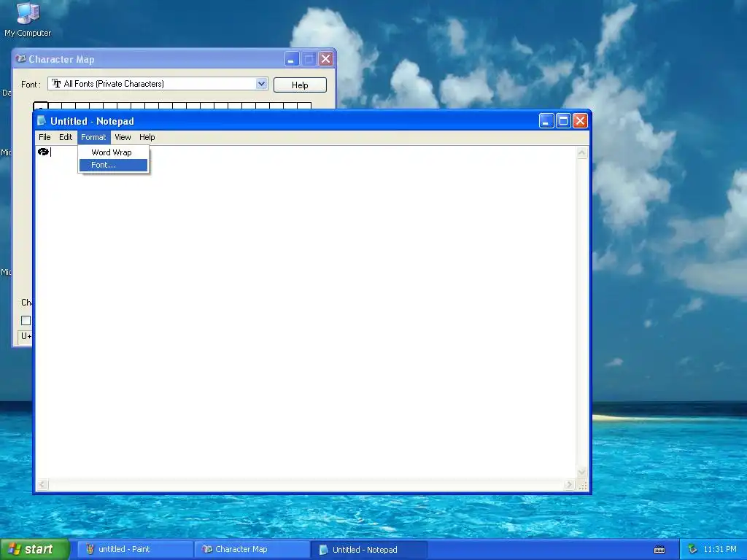Toggle Word Wrap in Format menu
This screenshot has width=747, height=560.
point(113,152)
